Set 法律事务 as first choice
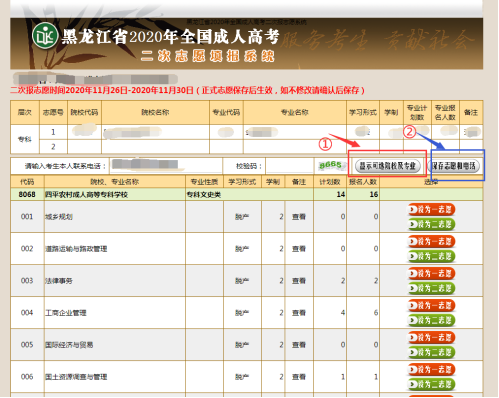This screenshot has width=499, height=398. 431,273
